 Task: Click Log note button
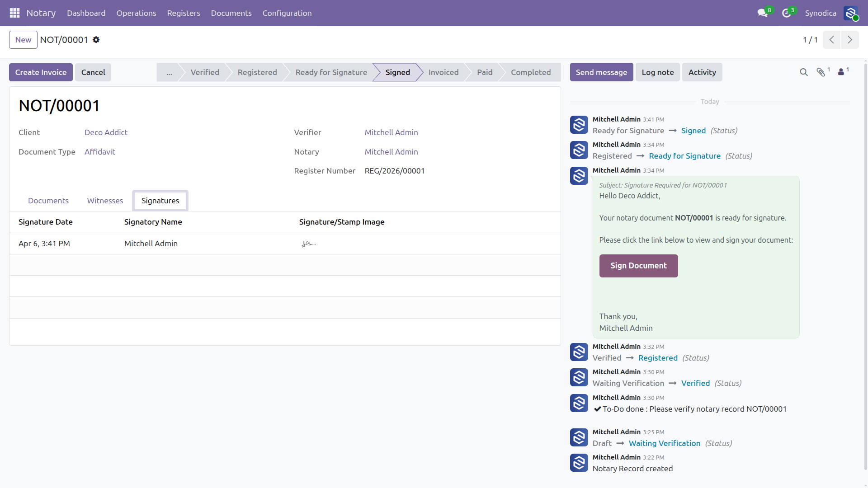tap(658, 72)
